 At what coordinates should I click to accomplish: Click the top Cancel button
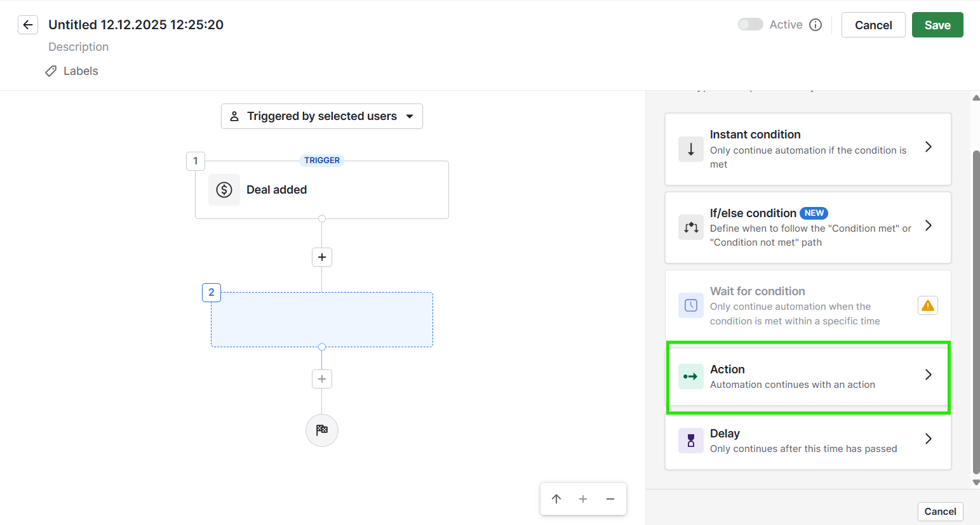(x=873, y=25)
